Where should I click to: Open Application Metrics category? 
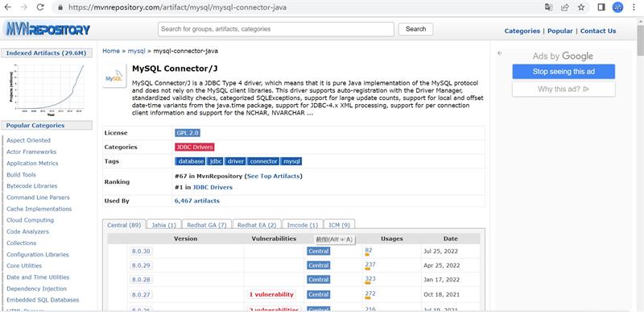(32, 163)
